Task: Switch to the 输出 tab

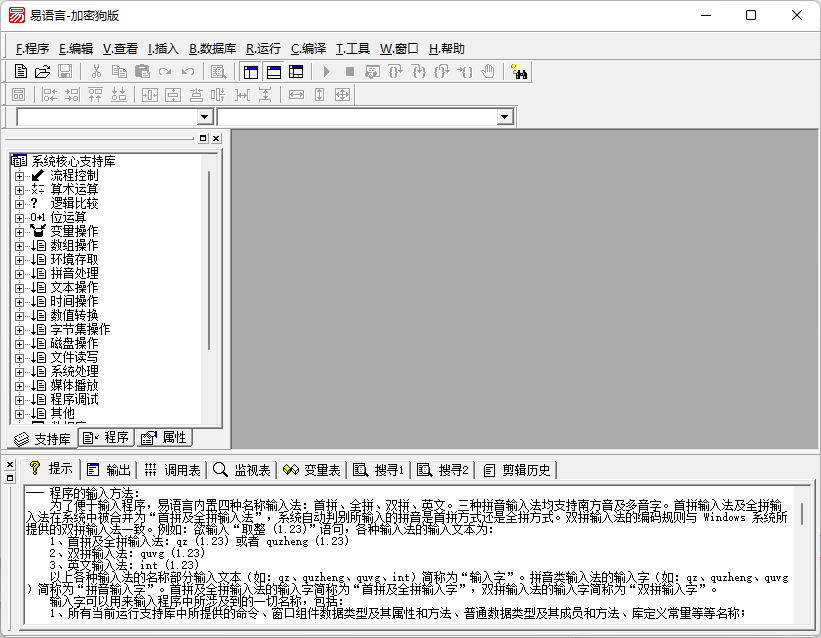Action: (108, 469)
